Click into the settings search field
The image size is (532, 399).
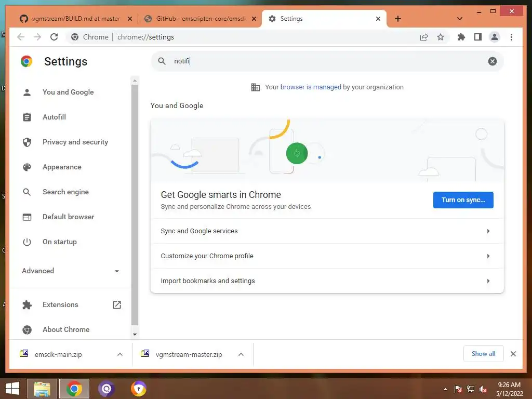coord(327,61)
